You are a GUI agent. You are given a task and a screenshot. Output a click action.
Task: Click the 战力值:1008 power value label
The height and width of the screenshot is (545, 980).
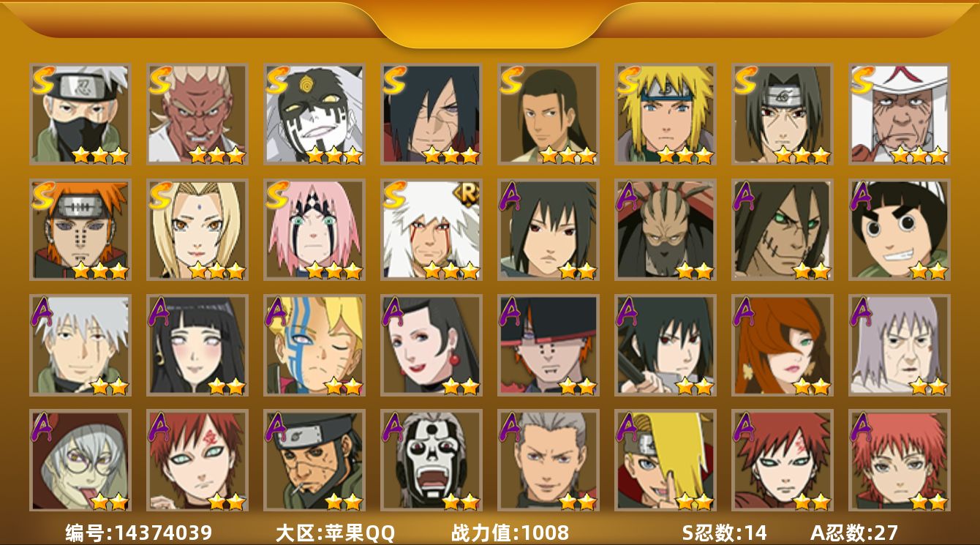point(510,533)
